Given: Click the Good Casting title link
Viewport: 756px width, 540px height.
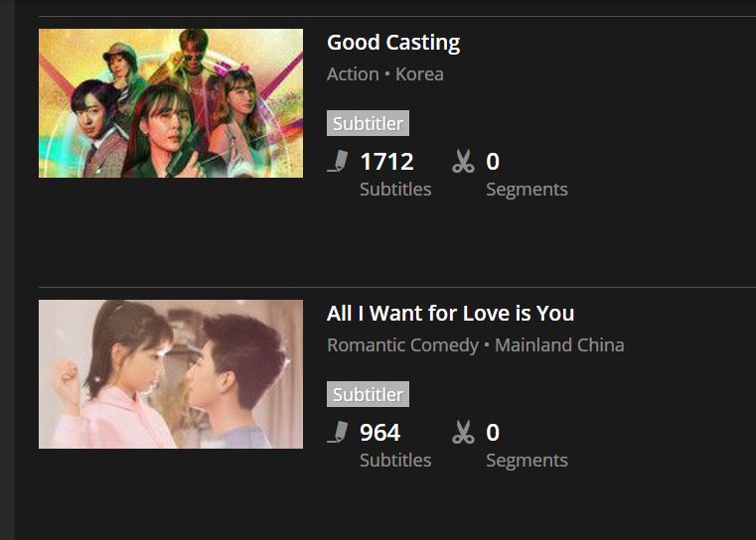Looking at the screenshot, I should pos(393,43).
